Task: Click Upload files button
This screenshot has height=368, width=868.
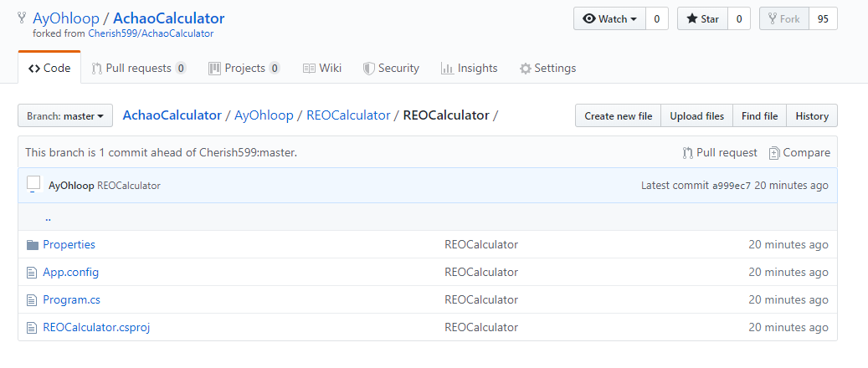Action: [x=697, y=115]
